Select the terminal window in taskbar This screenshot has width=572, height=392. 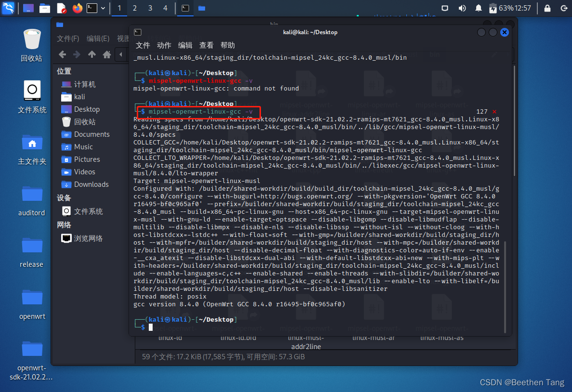pos(185,8)
